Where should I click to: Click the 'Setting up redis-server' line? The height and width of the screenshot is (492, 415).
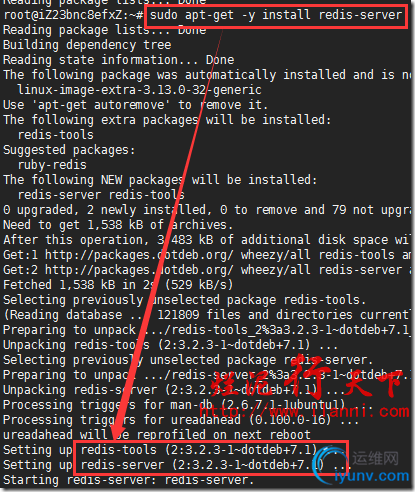(168, 465)
